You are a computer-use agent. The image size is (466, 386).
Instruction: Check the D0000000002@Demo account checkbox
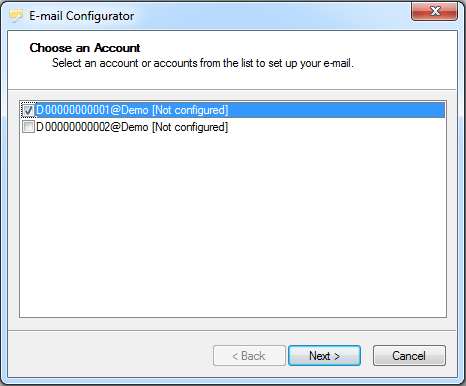point(28,127)
